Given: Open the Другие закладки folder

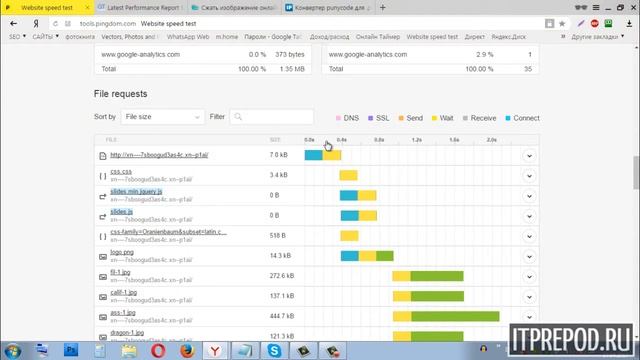Looking at the screenshot, I should (x=598, y=37).
